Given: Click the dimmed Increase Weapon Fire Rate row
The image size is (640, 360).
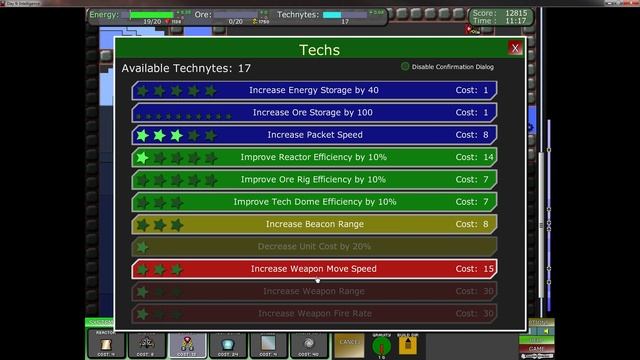Looking at the screenshot, I should [314, 313].
